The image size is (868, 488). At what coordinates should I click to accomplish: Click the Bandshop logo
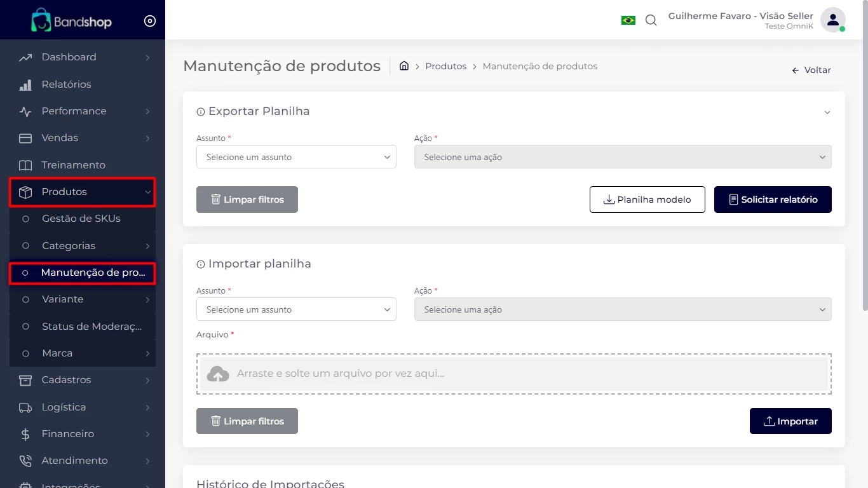(71, 21)
